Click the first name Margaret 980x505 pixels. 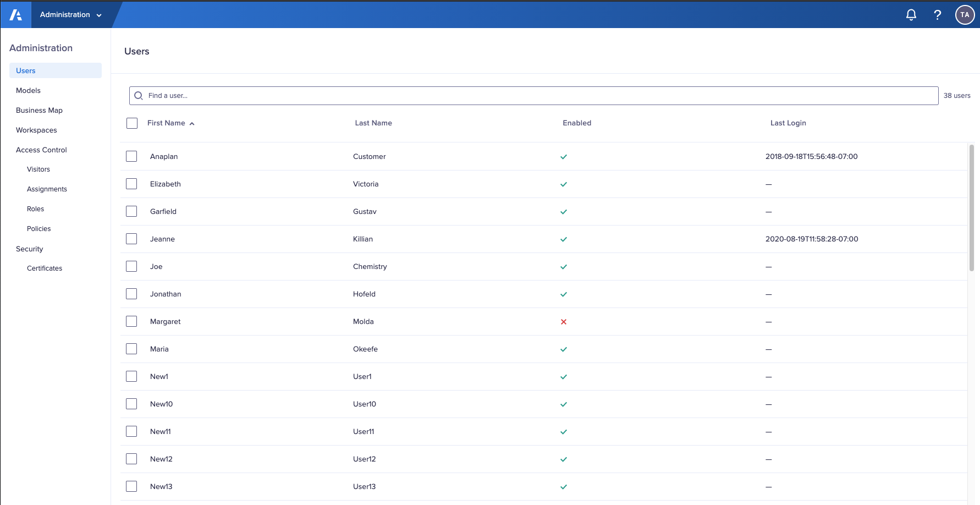[x=166, y=322]
